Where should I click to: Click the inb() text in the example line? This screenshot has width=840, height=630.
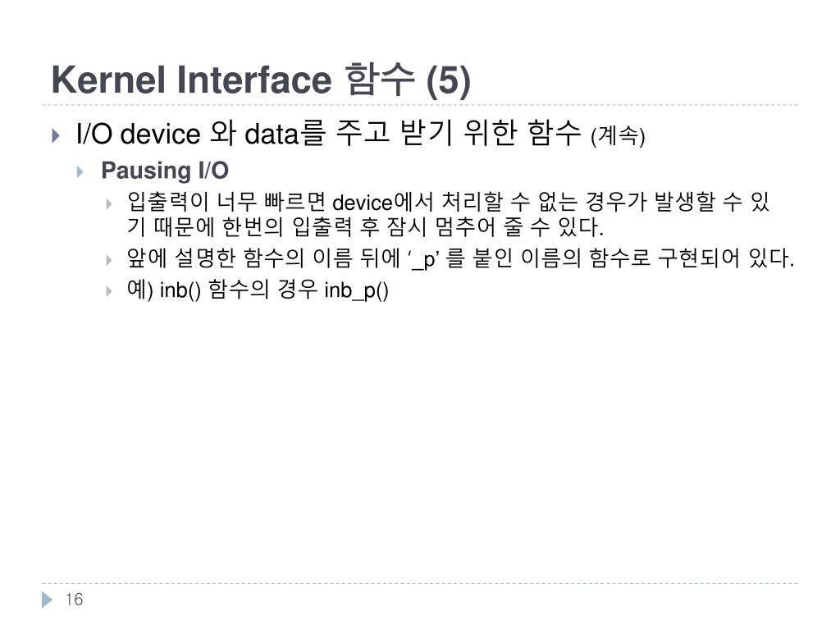point(180,290)
